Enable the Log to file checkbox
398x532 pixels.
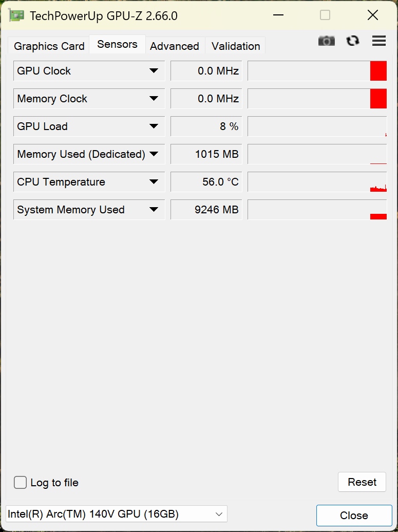pos(20,483)
